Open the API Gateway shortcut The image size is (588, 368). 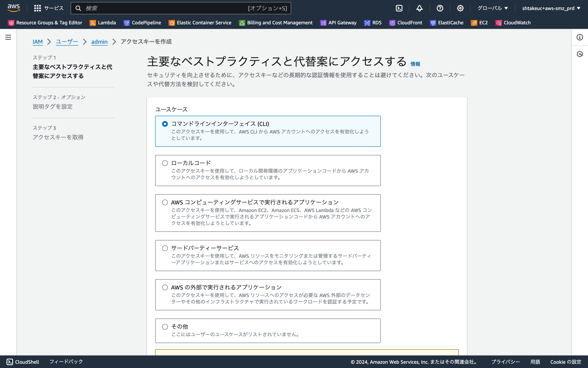pos(338,23)
